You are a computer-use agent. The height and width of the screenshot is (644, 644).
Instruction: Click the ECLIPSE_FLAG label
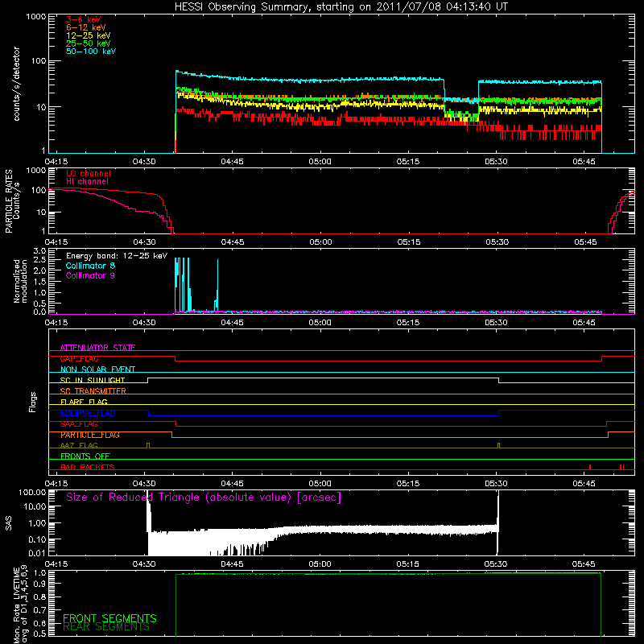coord(88,413)
